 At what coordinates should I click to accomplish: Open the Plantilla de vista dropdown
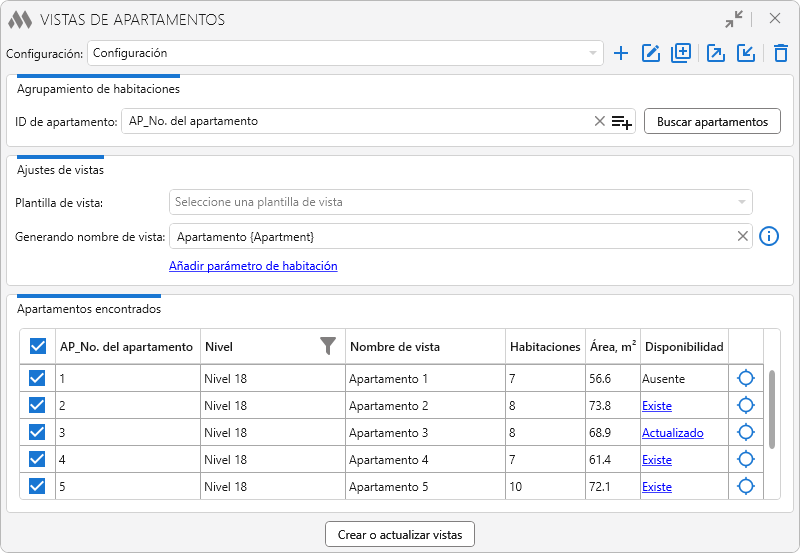[x=461, y=202]
